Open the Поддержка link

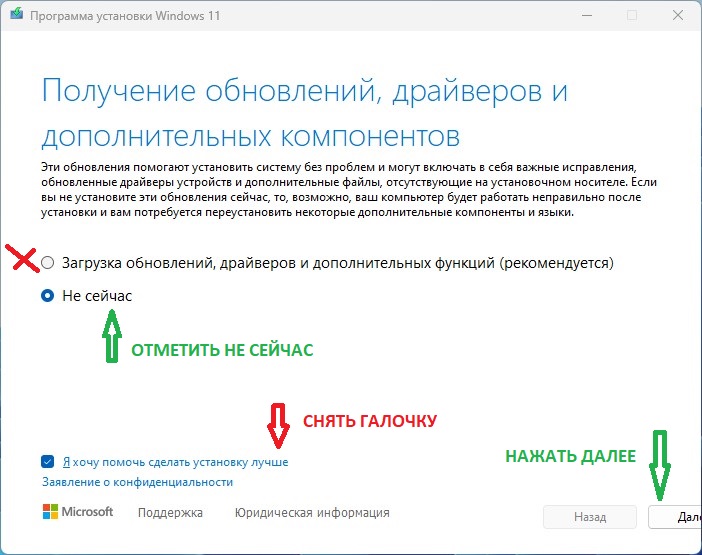click(170, 512)
